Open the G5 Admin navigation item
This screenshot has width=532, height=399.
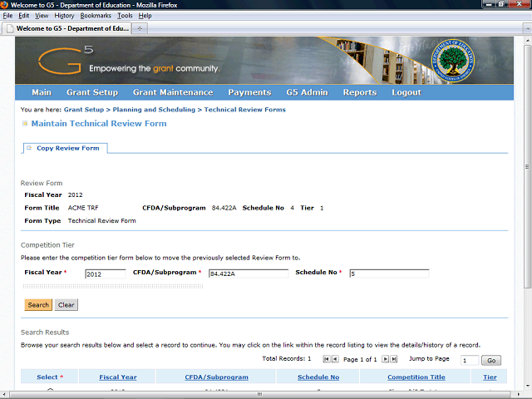coord(307,92)
